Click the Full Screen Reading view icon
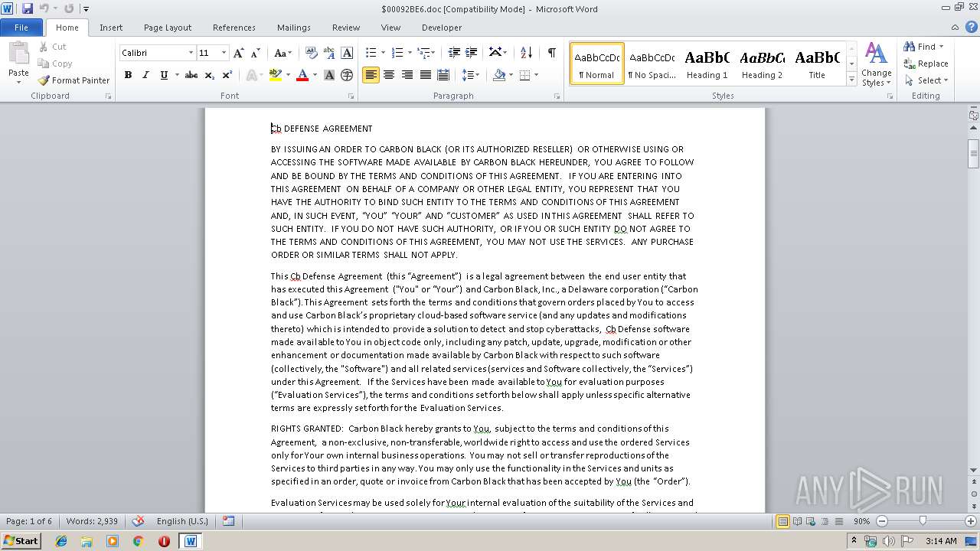 [x=797, y=521]
